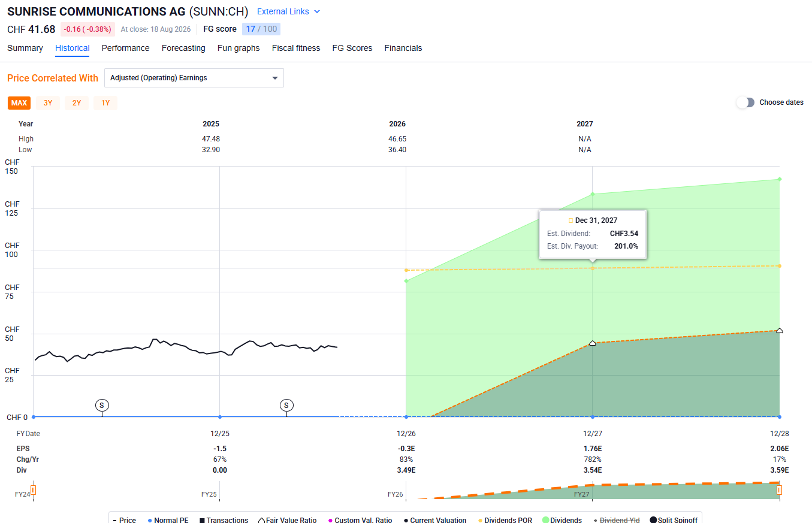Toggle Normal PE legend item

[168, 520]
